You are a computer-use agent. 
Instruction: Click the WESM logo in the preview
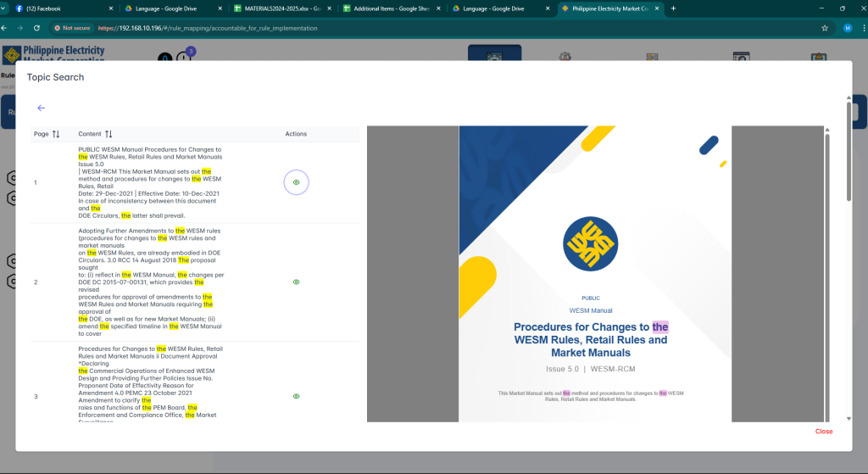(x=591, y=243)
